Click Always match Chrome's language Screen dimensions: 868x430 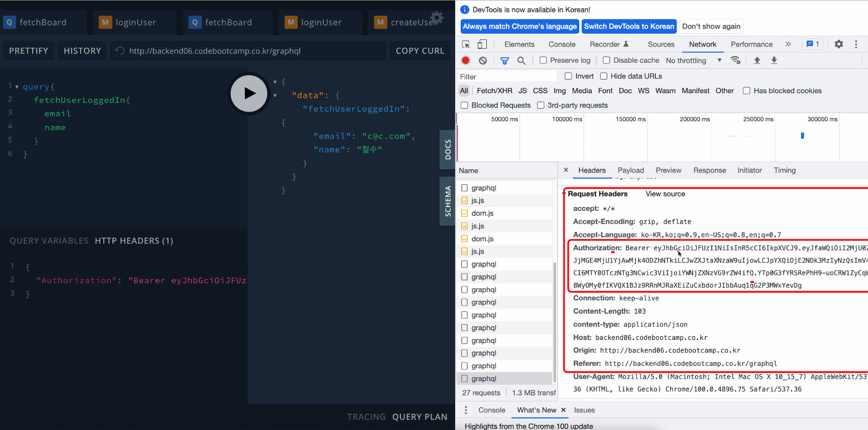[x=520, y=26]
